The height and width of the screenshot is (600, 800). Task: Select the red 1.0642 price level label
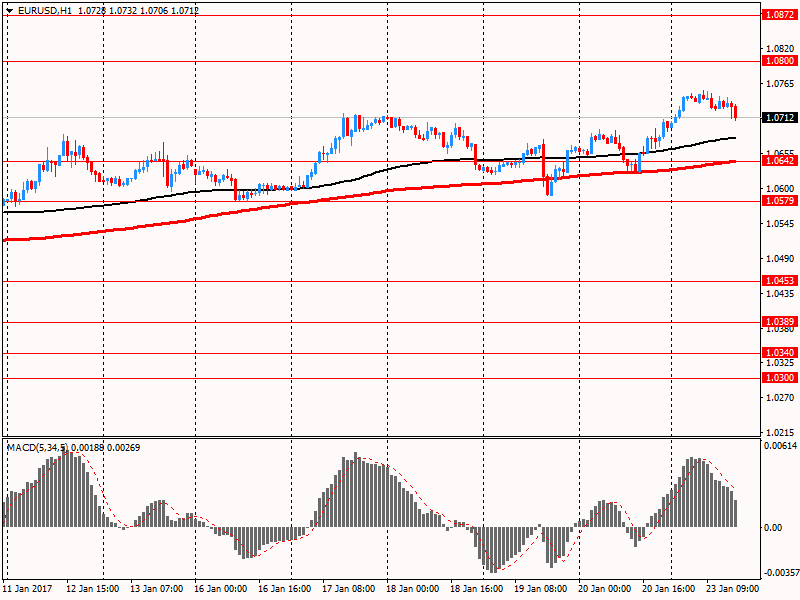point(779,161)
